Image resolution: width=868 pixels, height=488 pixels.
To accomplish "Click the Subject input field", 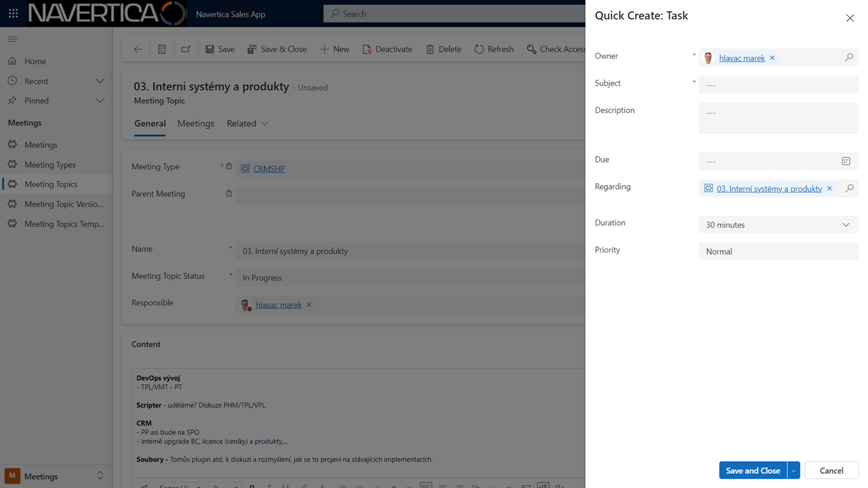I will (778, 84).
